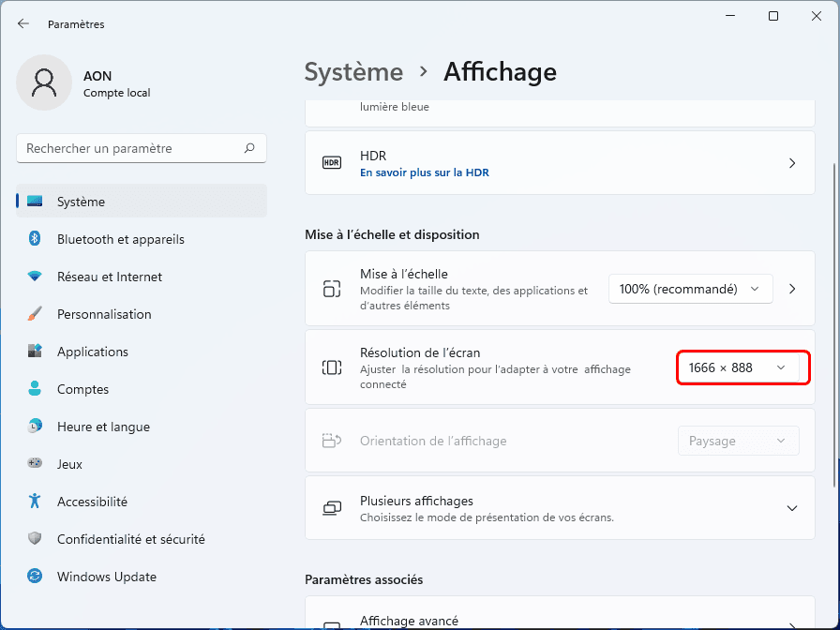Click the Réseau et Internet wifi icon
The height and width of the screenshot is (630, 840).
point(35,277)
